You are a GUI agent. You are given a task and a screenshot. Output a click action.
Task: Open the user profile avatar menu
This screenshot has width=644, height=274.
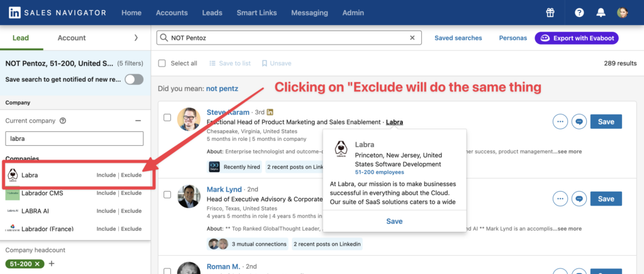tap(622, 13)
